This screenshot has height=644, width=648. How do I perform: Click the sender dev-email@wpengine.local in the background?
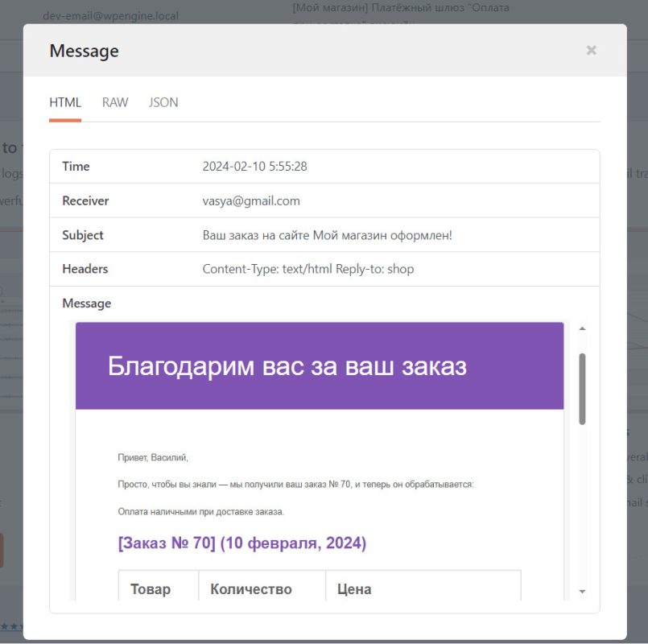112,15
